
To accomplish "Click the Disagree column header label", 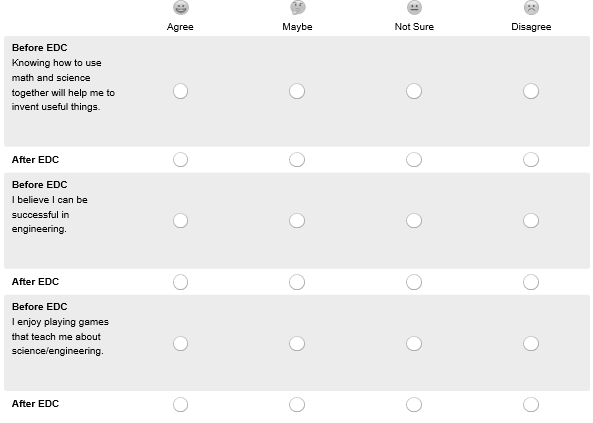I will point(531,27).
